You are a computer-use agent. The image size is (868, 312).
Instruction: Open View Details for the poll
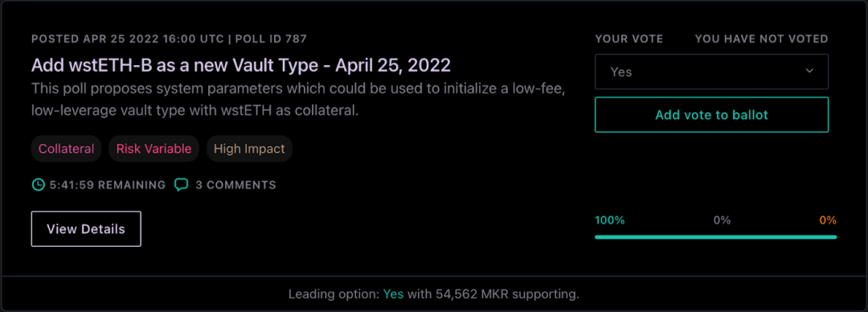coord(86,229)
